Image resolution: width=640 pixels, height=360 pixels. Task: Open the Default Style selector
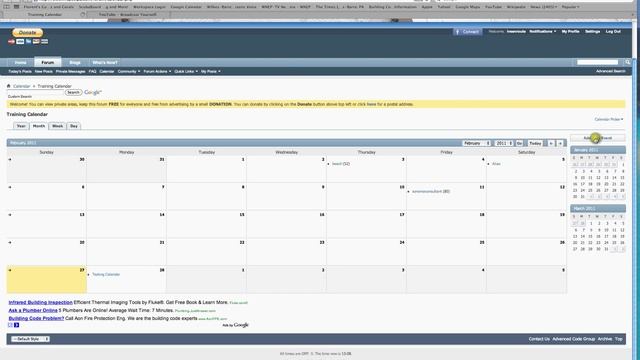(30, 339)
